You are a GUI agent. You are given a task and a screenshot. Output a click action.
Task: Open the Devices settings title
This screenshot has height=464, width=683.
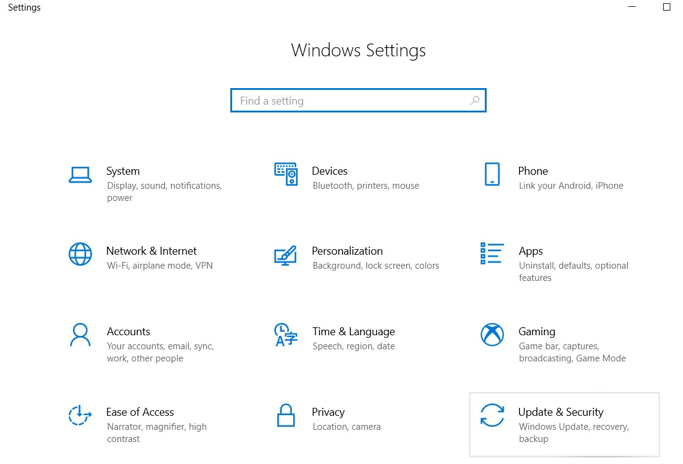[330, 171]
